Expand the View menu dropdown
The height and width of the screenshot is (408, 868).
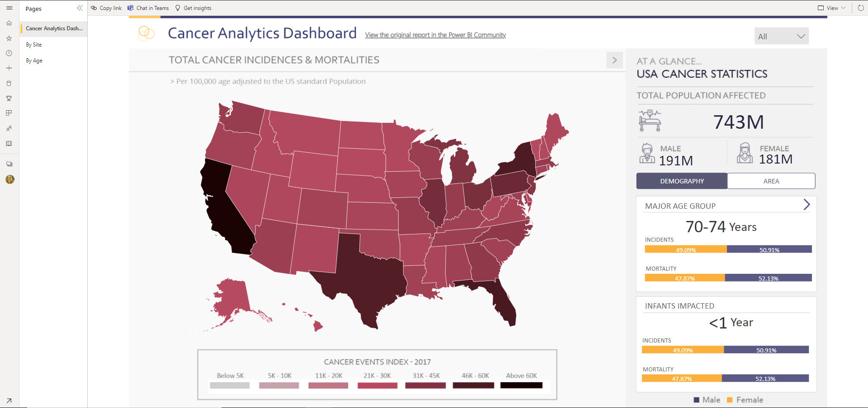[x=831, y=8]
